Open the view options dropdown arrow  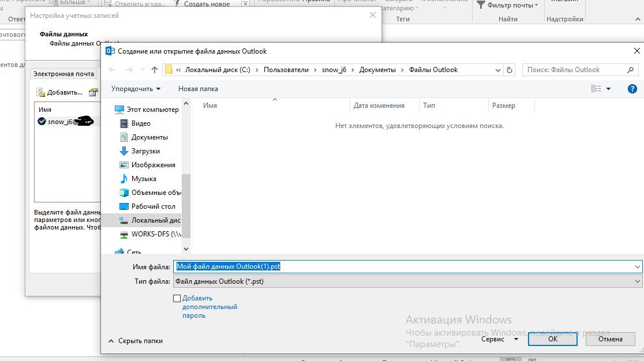(x=609, y=89)
